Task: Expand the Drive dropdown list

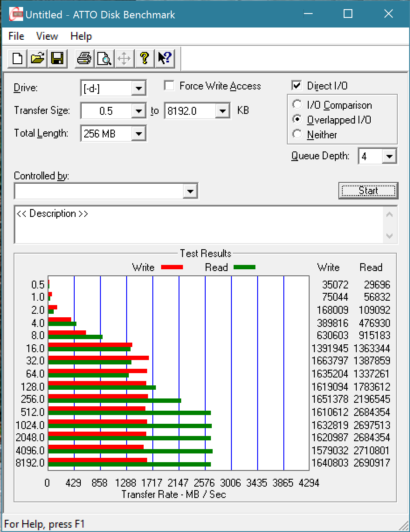Action: [138, 89]
